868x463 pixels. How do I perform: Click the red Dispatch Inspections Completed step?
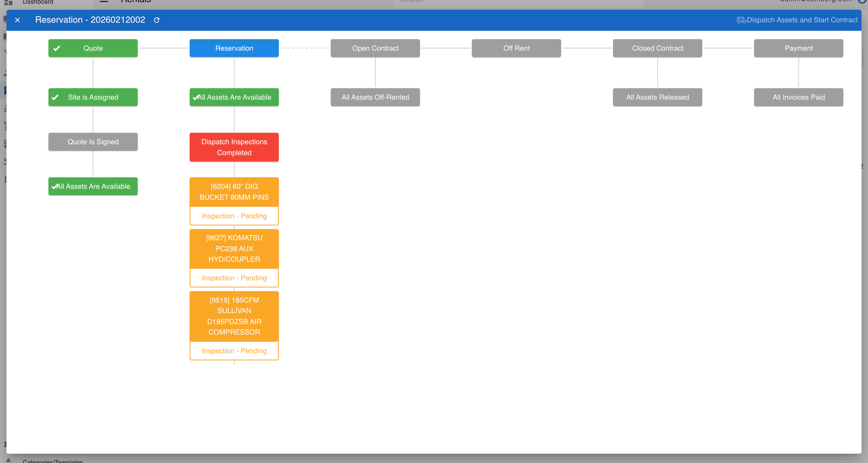tap(234, 147)
